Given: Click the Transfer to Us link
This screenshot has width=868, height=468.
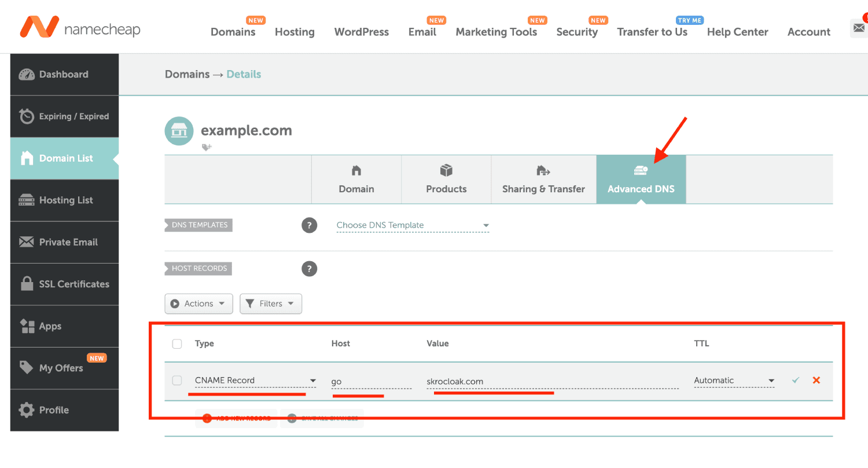Looking at the screenshot, I should click(652, 32).
